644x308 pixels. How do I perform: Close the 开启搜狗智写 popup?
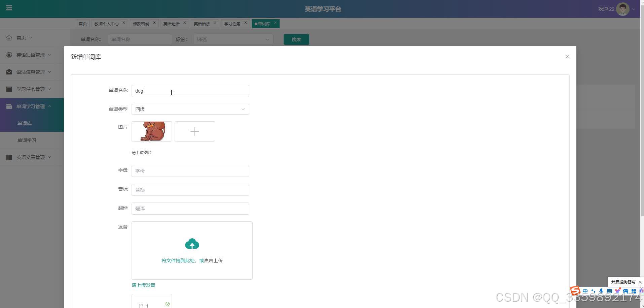click(640, 282)
